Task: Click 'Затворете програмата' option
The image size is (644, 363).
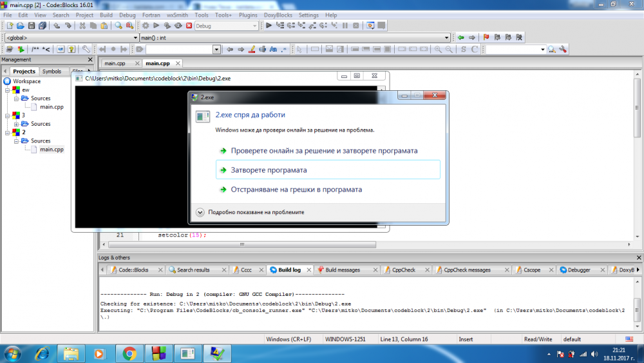Action: tap(328, 170)
